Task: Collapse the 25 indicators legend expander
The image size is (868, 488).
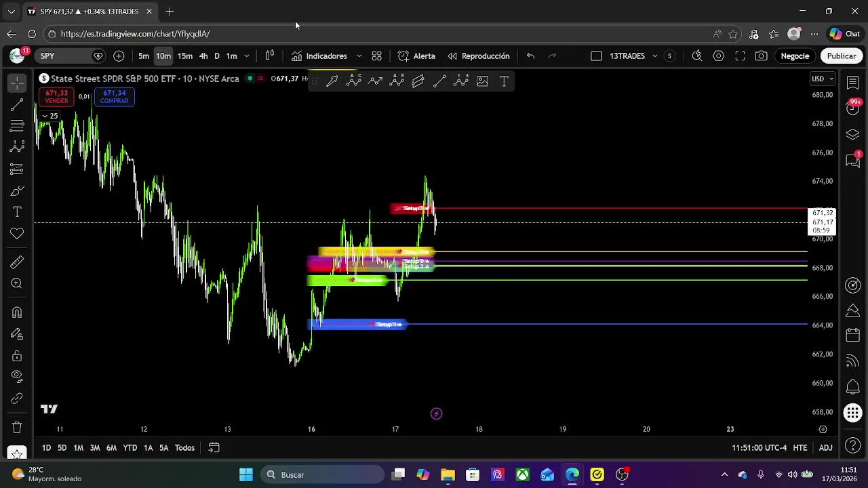Action: (50, 116)
